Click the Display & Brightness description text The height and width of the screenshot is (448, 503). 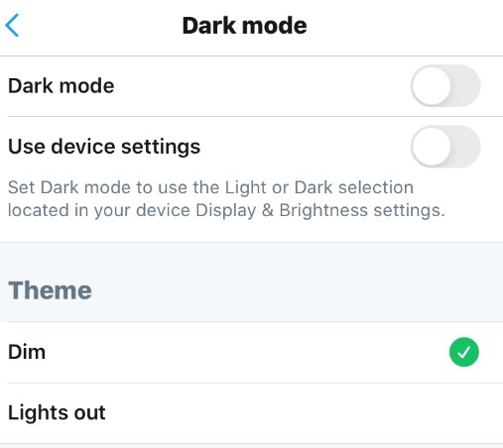click(x=226, y=199)
